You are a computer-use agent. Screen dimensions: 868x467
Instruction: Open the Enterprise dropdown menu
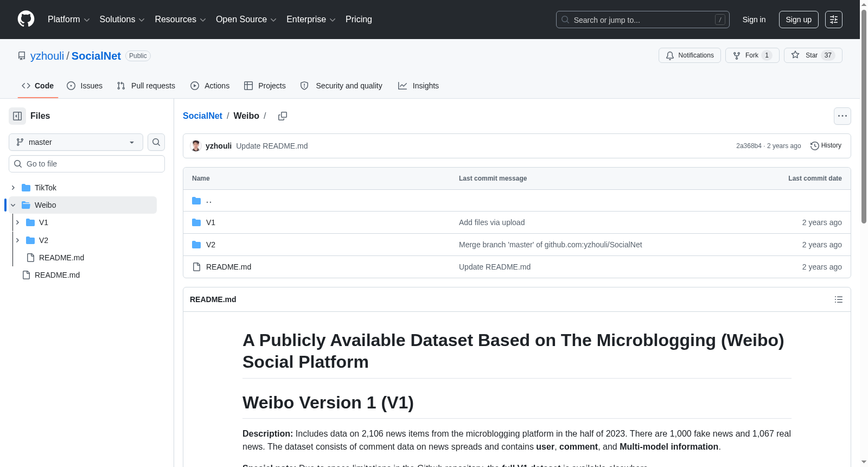click(x=311, y=20)
